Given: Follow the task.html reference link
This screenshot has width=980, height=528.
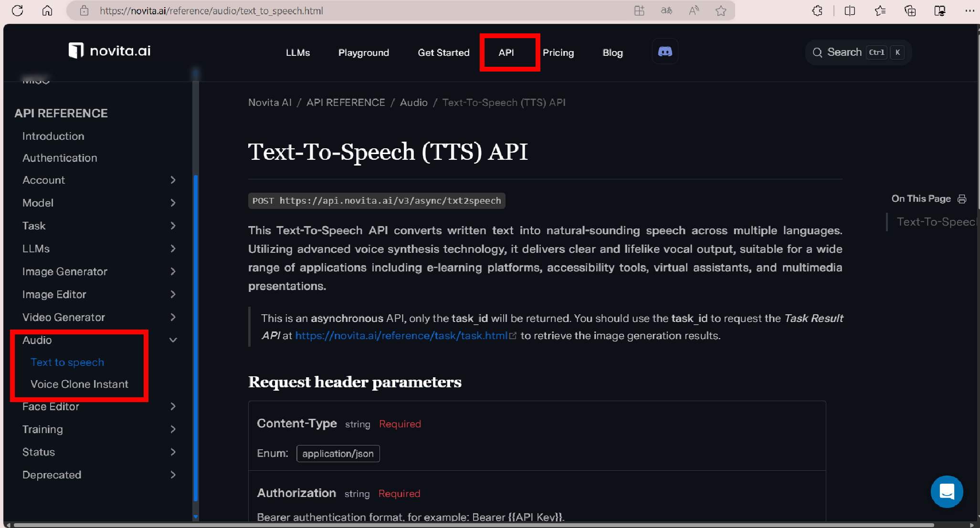Looking at the screenshot, I should pos(401,336).
